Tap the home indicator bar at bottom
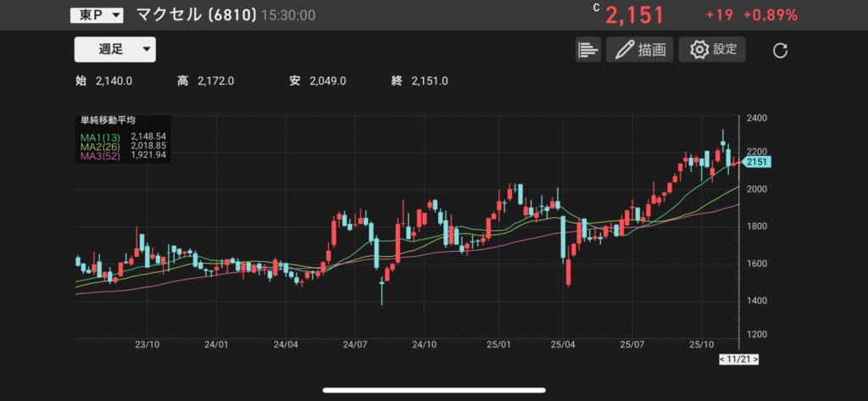 tap(433, 391)
